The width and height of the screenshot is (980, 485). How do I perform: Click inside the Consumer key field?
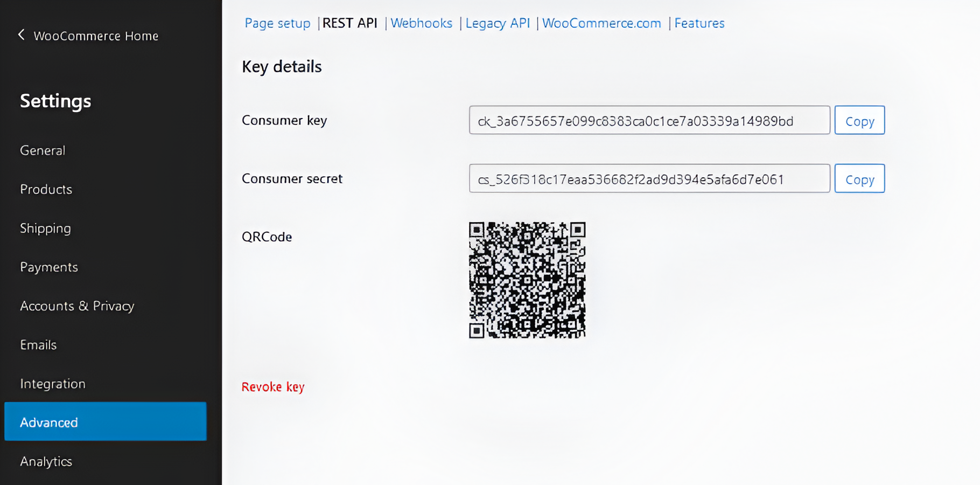(649, 121)
